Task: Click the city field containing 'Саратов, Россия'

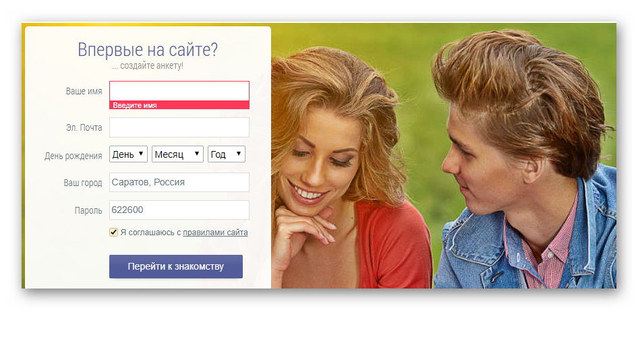Action: [x=179, y=182]
